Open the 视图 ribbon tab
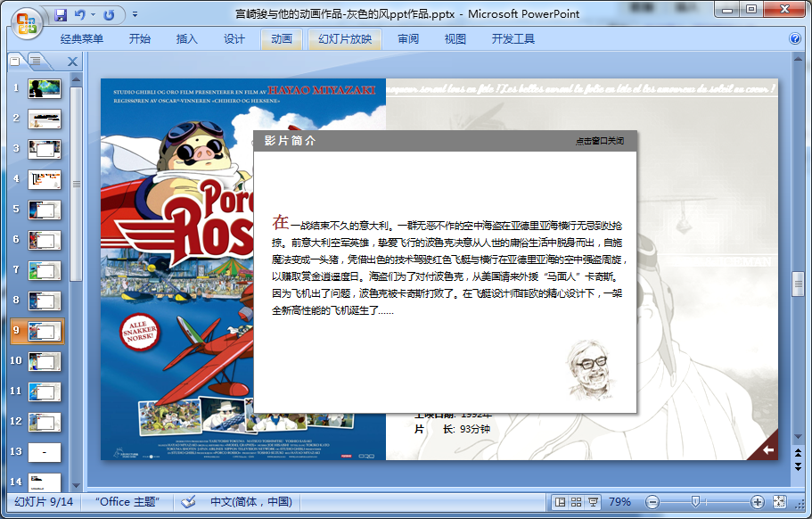The image size is (812, 519). tap(455, 39)
